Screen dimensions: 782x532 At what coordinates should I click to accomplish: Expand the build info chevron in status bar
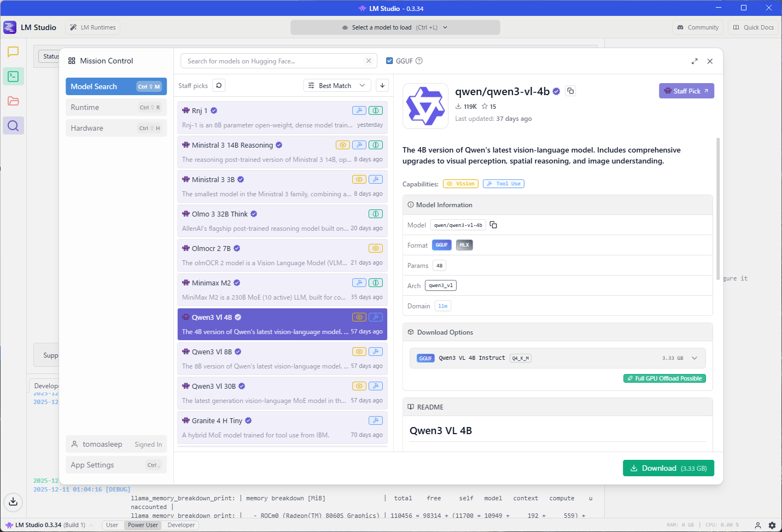coord(91,525)
